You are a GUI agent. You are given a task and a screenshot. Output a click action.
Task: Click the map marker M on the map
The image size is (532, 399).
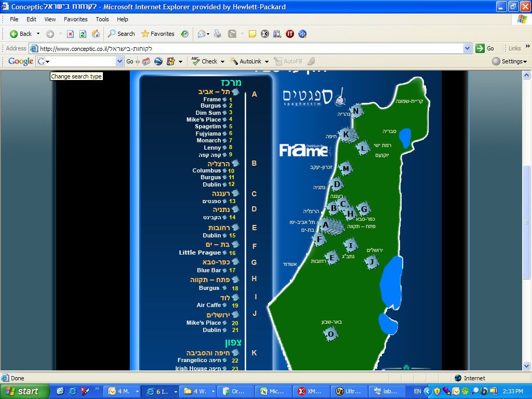[x=345, y=168]
